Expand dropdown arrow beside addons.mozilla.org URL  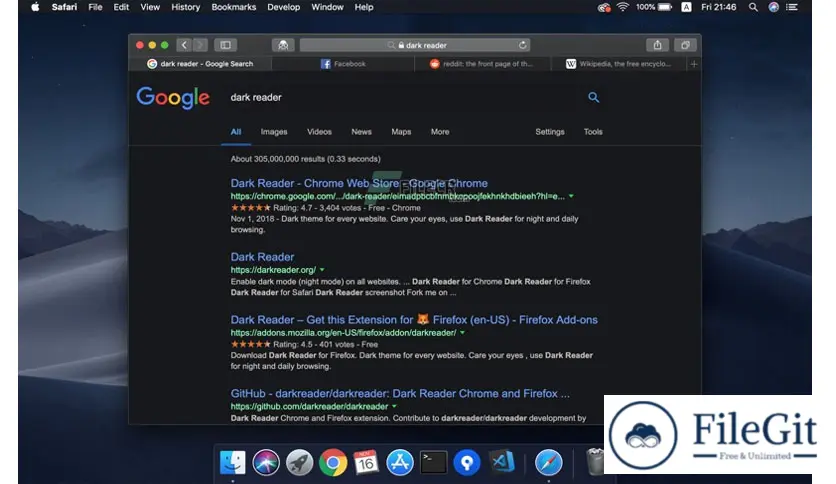[462, 333]
